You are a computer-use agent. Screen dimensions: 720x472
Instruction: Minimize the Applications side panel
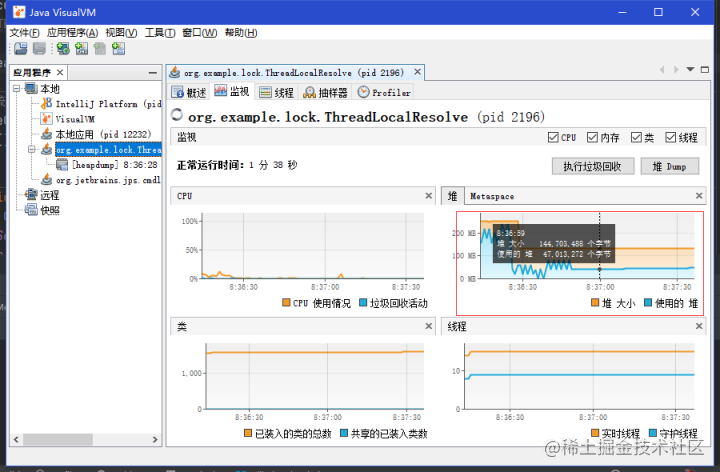tap(153, 73)
